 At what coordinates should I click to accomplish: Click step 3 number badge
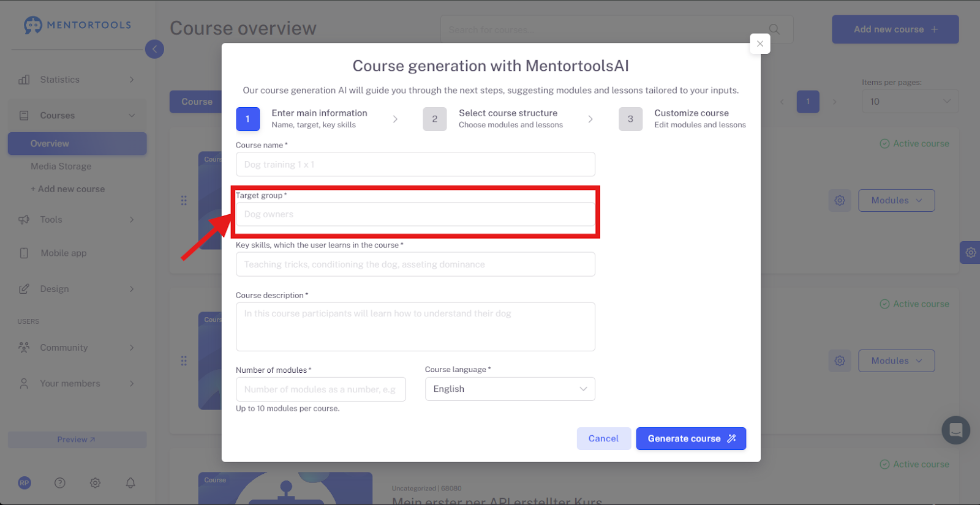coord(630,119)
